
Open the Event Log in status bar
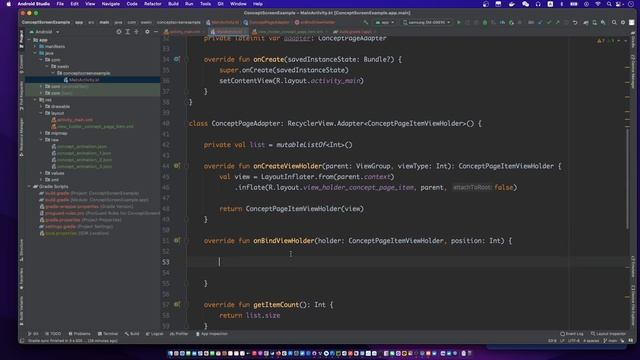click(x=572, y=334)
